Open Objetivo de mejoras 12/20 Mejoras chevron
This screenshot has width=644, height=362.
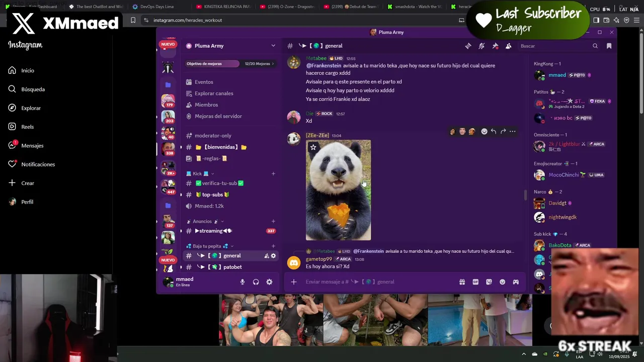pyautogui.click(x=273, y=64)
